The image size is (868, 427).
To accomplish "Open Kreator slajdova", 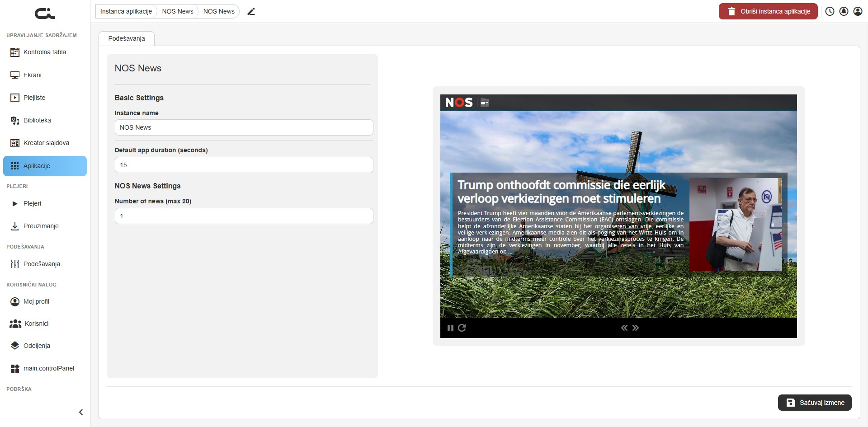I will (45, 143).
